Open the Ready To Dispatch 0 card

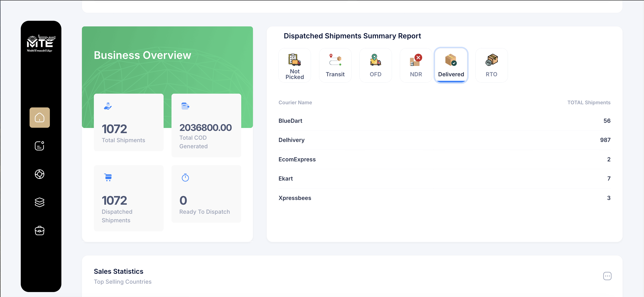[206, 194]
